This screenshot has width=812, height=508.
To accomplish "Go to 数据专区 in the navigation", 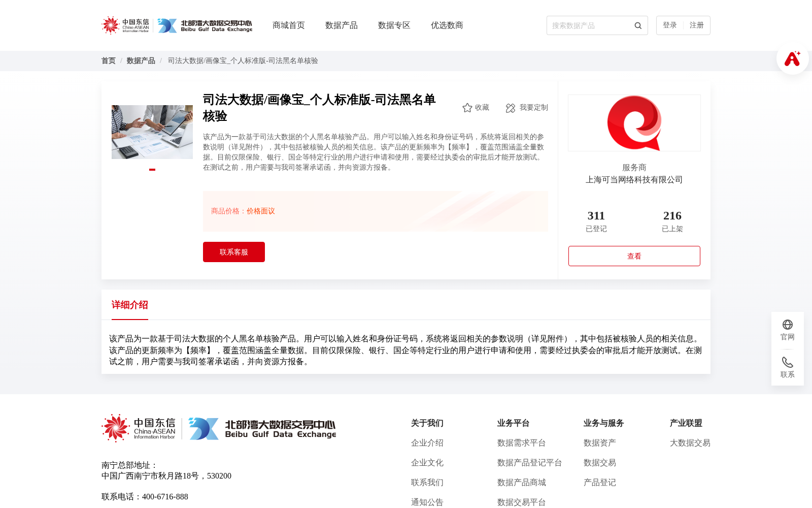I will (394, 25).
